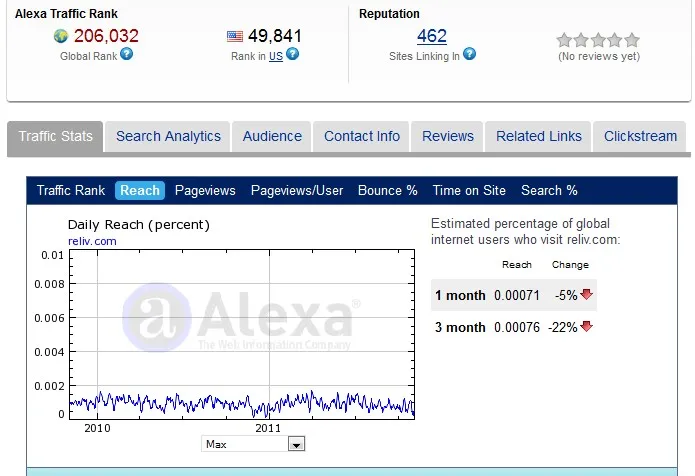Click the Rank in US help icon
695x476 pixels.
pos(293,54)
